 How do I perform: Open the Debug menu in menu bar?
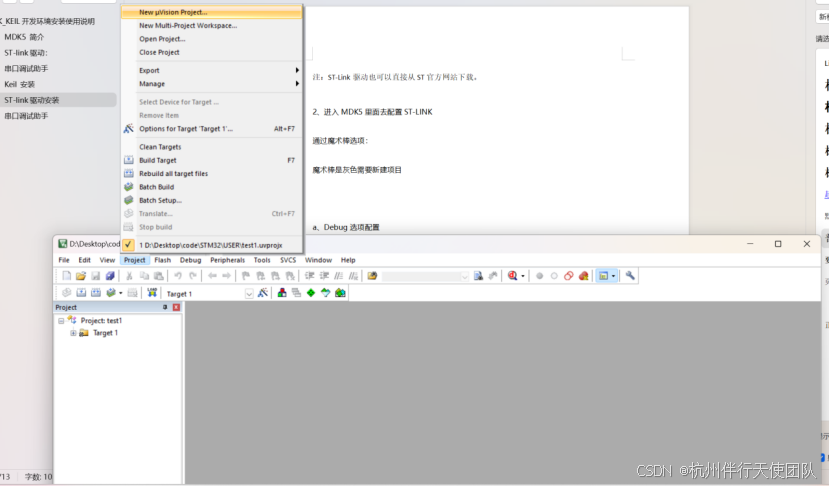click(190, 260)
